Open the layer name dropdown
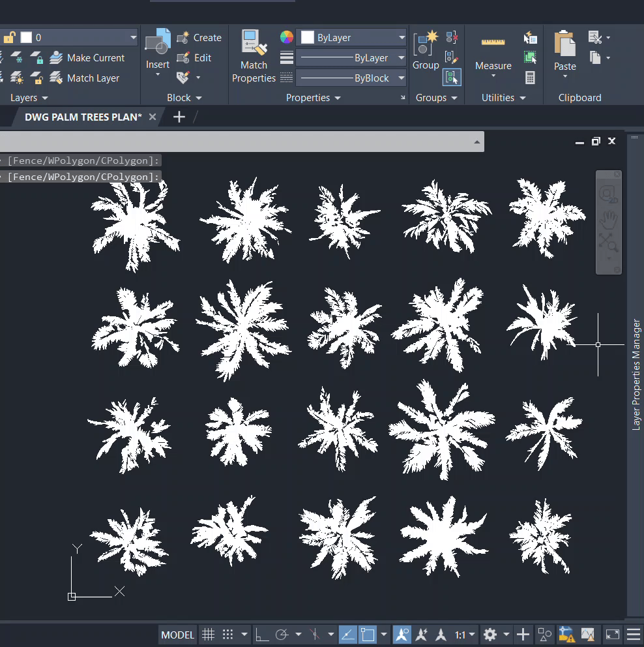This screenshot has width=644, height=647. pos(78,38)
